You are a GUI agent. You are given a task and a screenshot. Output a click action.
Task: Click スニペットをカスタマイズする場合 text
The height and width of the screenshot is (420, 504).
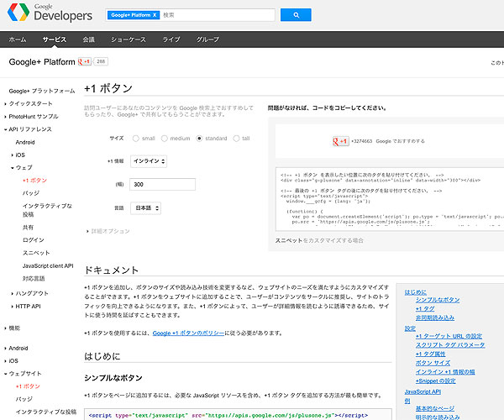pyautogui.click(x=319, y=240)
